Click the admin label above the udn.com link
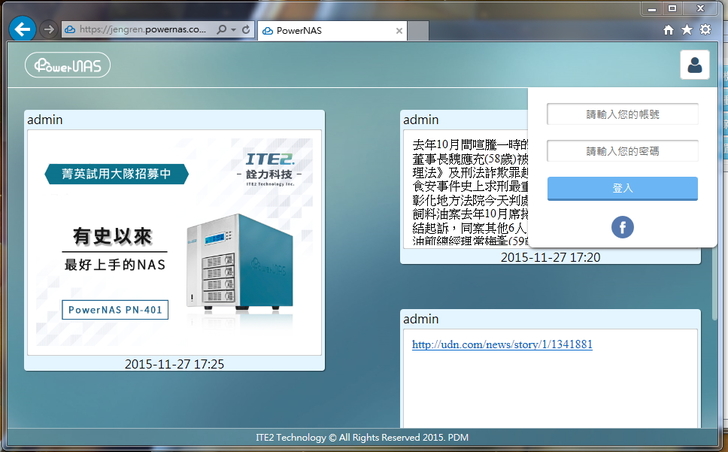728x452 pixels. click(421, 319)
